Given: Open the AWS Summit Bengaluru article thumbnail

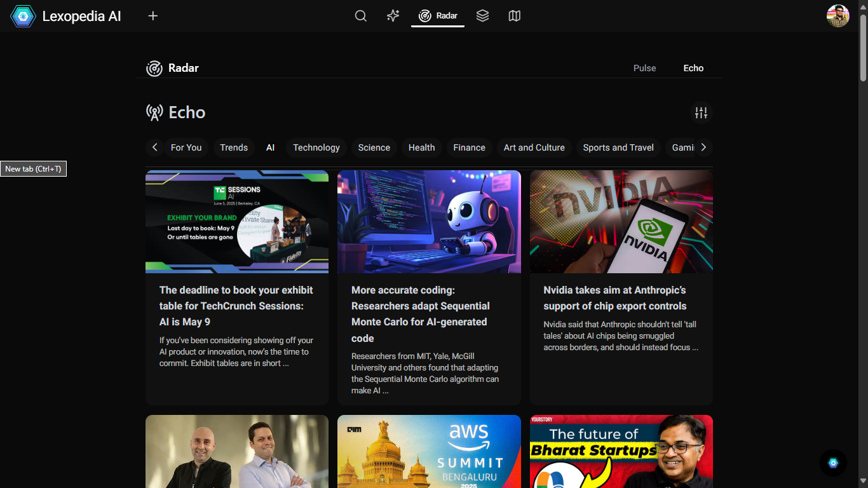Looking at the screenshot, I should [x=429, y=451].
